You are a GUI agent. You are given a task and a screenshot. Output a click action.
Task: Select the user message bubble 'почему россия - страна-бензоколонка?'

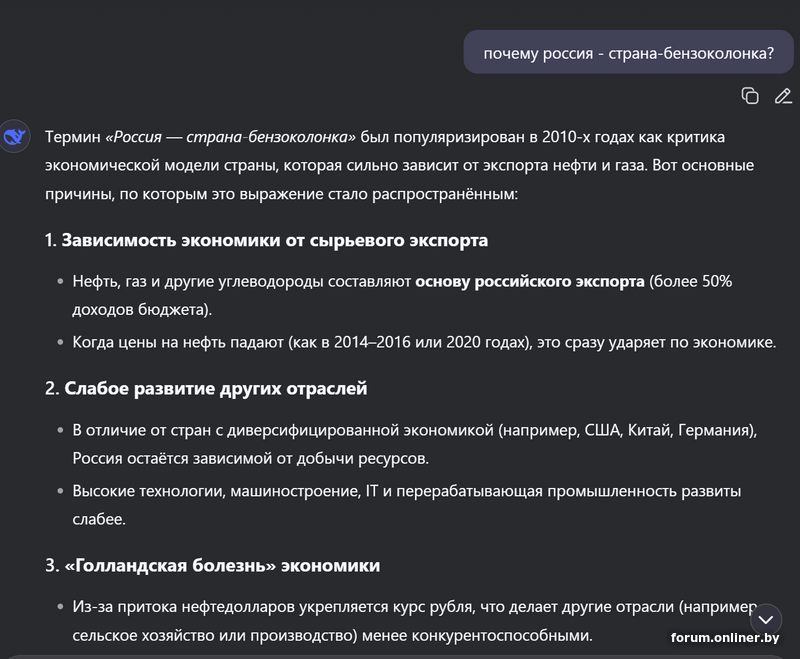click(628, 53)
